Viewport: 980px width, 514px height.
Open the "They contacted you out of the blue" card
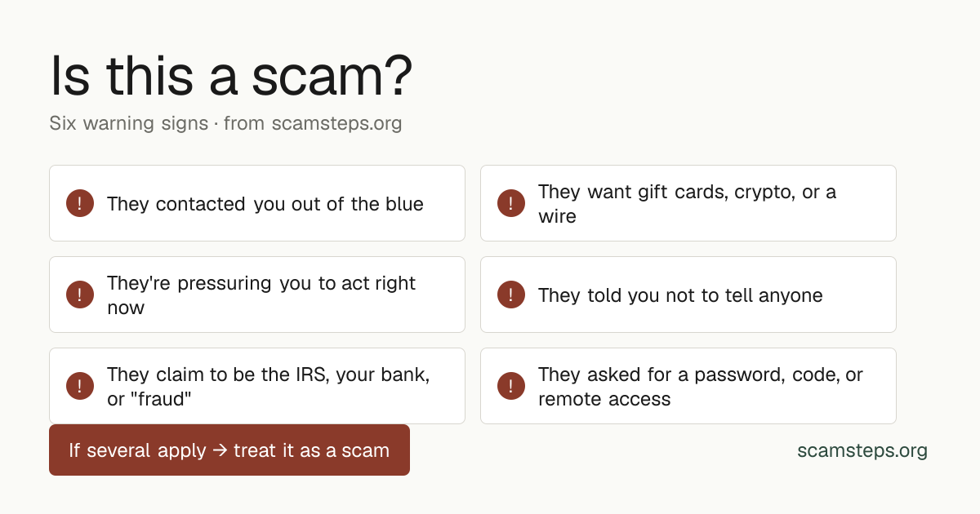[x=257, y=203]
